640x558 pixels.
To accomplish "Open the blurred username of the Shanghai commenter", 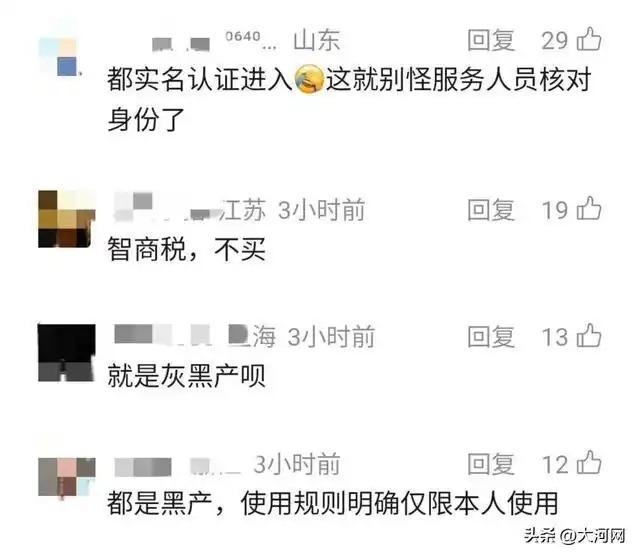I will (180, 336).
